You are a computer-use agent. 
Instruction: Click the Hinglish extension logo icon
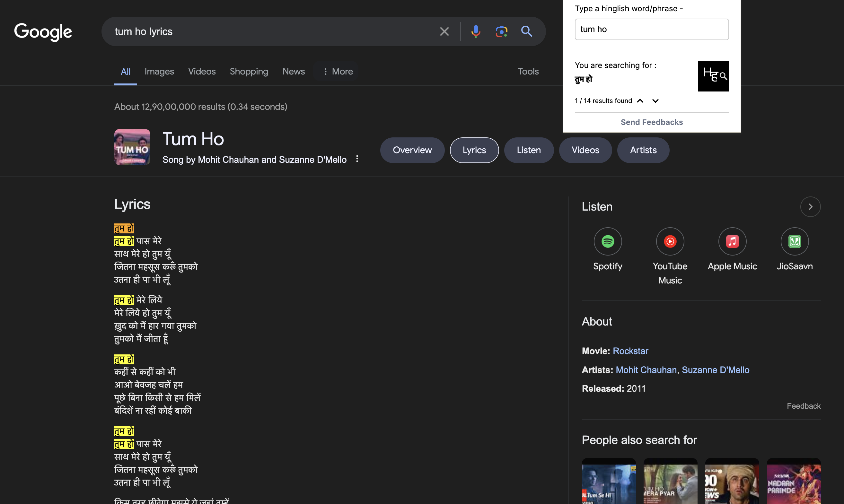713,76
